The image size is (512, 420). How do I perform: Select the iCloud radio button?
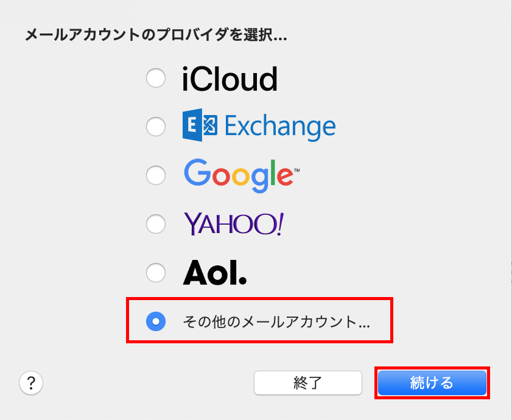coord(156,78)
